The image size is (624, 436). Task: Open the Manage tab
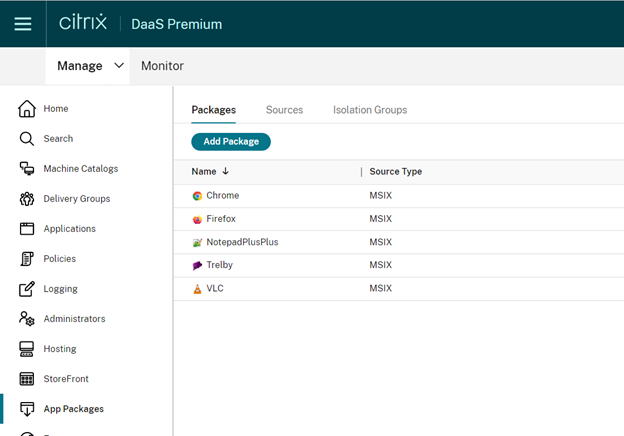click(80, 66)
